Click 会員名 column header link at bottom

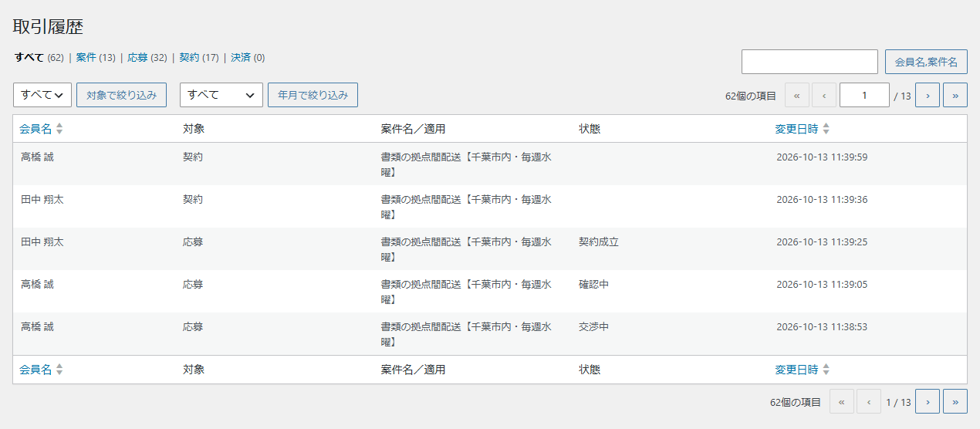coord(35,370)
